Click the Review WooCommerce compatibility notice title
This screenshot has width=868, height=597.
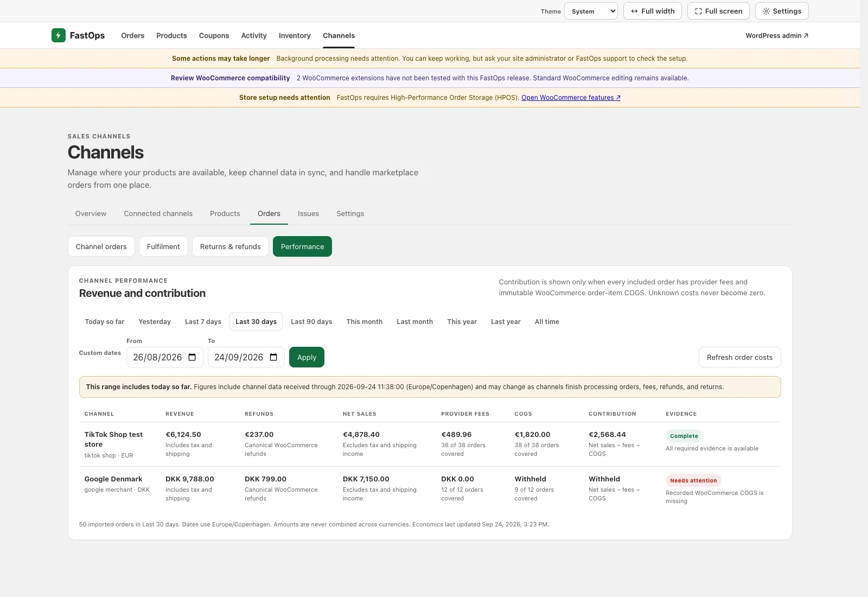tap(230, 78)
